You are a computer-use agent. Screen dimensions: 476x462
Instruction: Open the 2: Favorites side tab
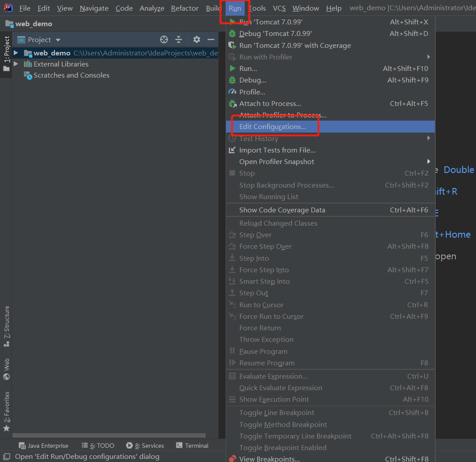[x=6, y=411]
